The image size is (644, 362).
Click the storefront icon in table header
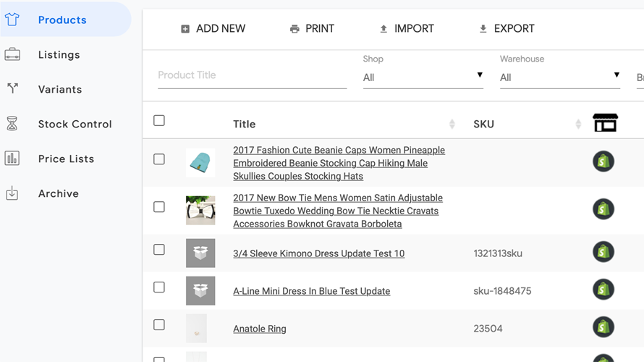[x=605, y=123]
